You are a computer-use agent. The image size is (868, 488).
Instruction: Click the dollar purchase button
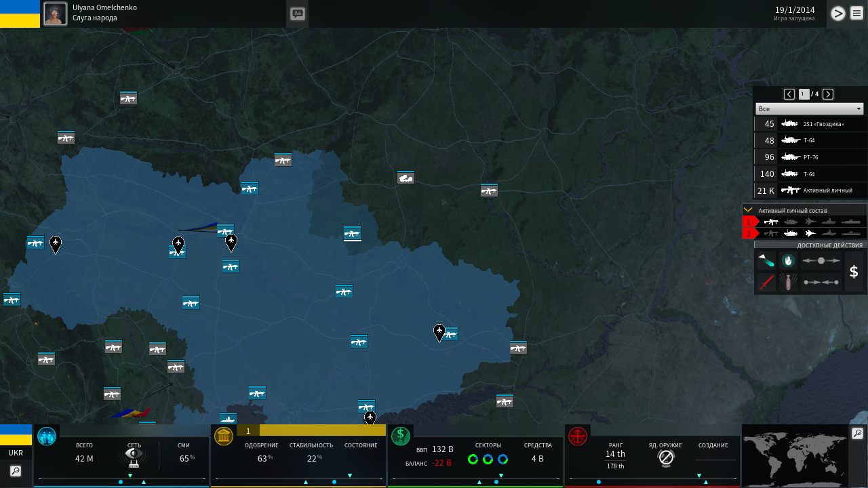854,272
